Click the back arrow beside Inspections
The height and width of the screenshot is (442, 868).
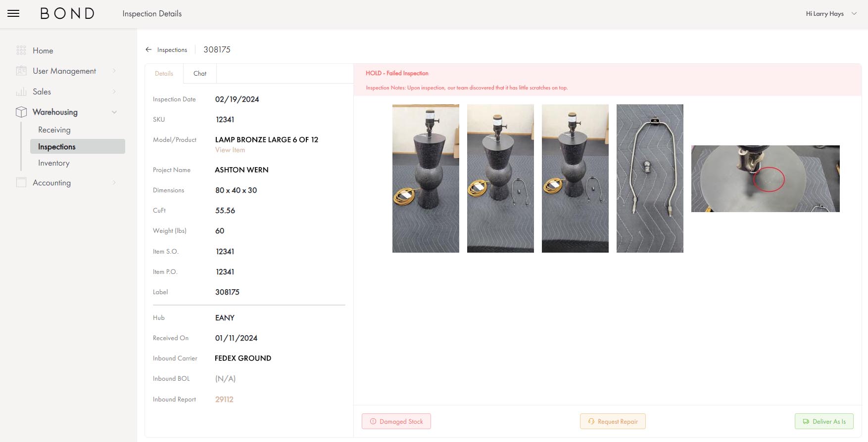[x=148, y=50]
